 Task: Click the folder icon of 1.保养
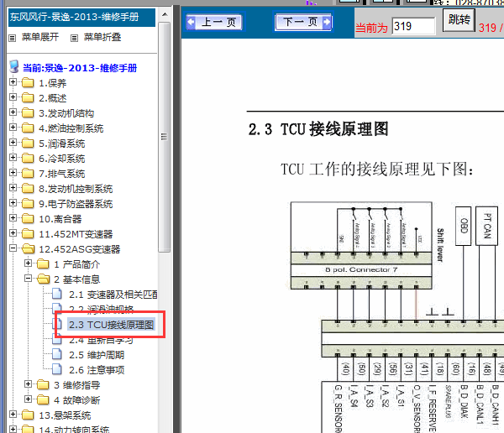coord(28,83)
